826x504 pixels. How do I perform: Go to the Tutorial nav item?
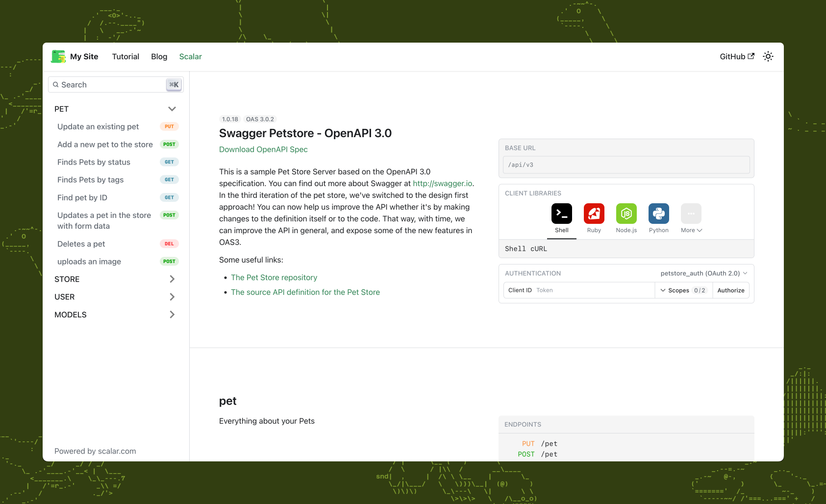(x=125, y=56)
